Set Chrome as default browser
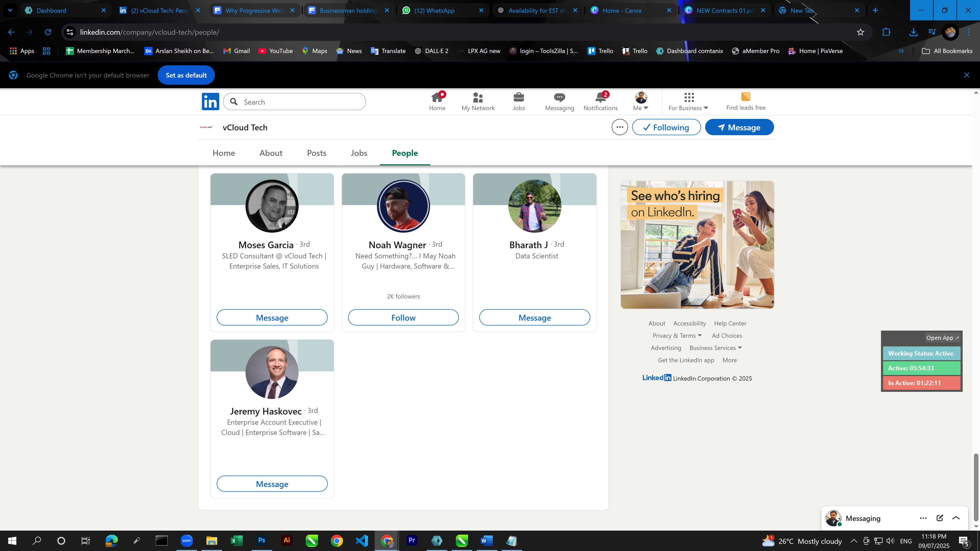This screenshot has width=980, height=551. (186, 75)
